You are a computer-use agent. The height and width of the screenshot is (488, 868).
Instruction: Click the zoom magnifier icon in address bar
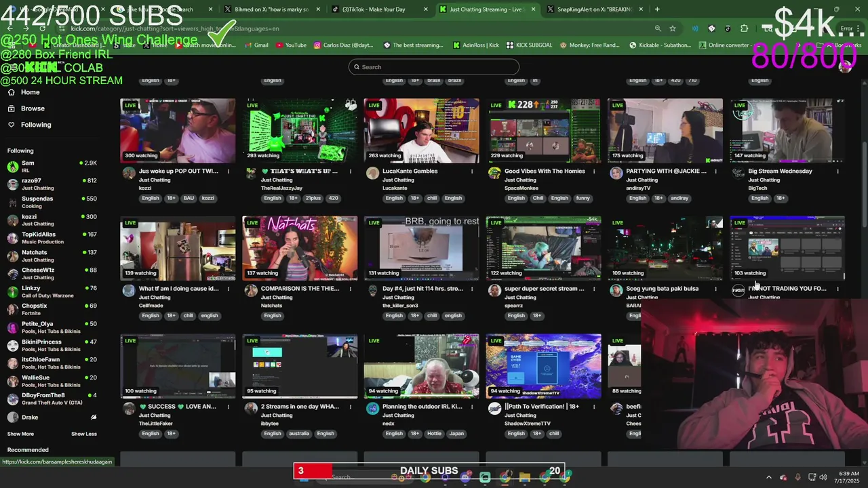(x=658, y=28)
